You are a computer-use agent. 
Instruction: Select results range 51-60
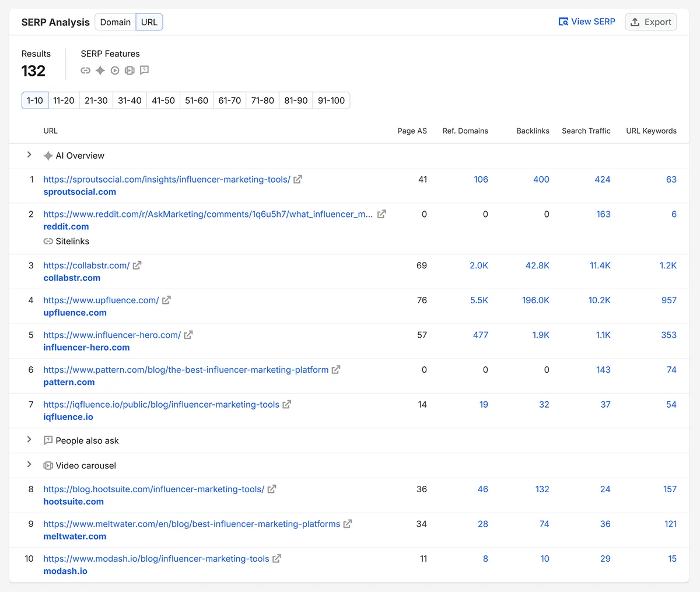click(x=197, y=100)
